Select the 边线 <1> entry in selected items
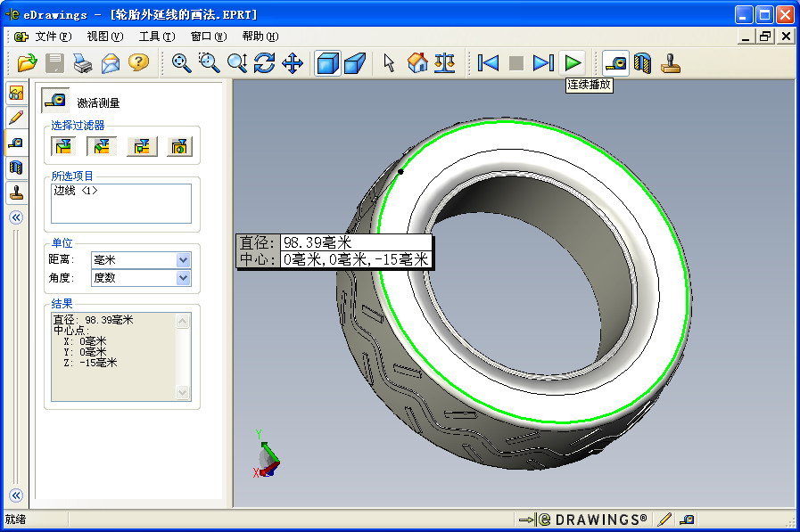 click(76, 191)
